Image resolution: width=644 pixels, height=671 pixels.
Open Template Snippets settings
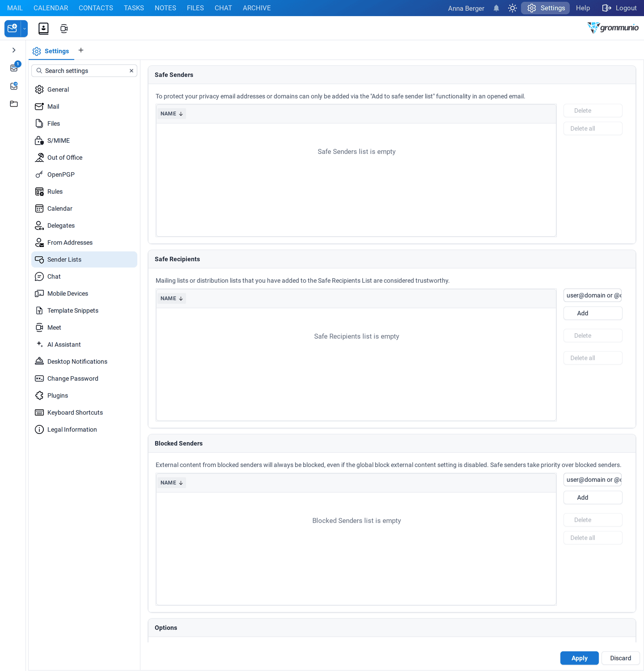(84, 310)
